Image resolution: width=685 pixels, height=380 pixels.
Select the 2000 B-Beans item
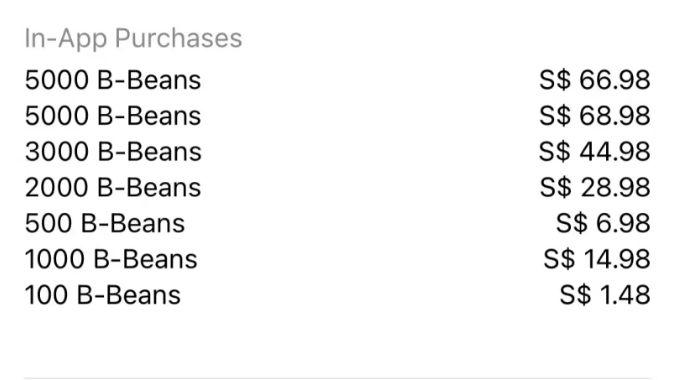coord(337,188)
